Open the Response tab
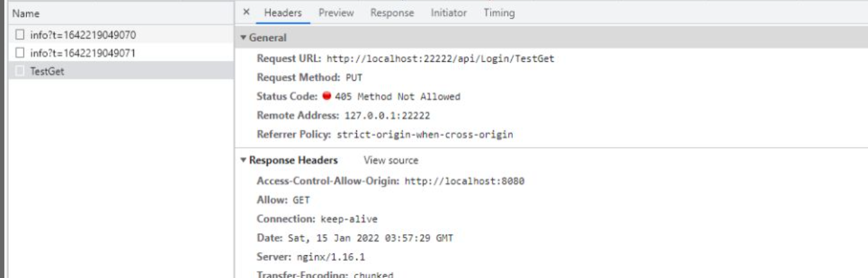Screen dimensions: 868x278 [392, 13]
